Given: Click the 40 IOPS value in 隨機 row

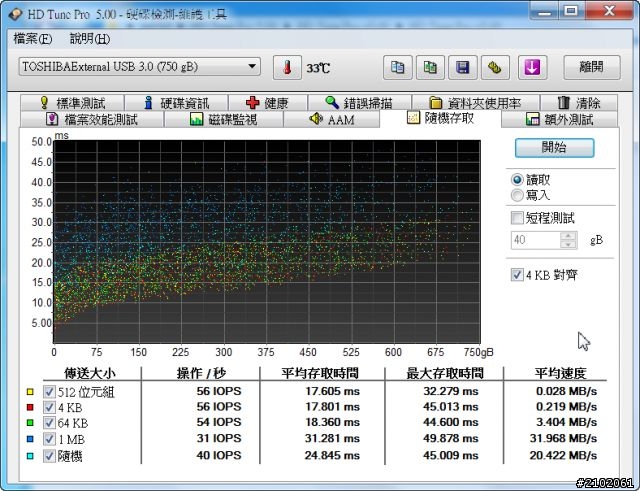Looking at the screenshot, I should (x=219, y=455).
